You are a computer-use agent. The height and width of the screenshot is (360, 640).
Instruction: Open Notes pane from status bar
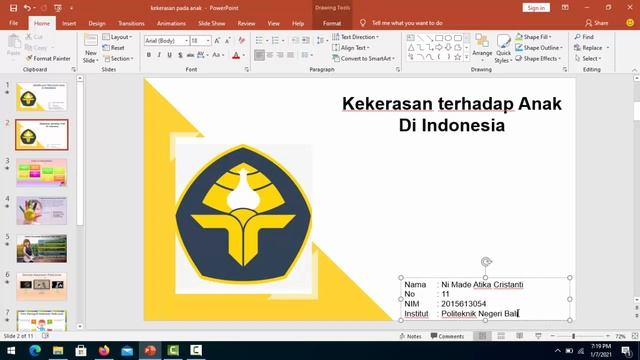410,336
